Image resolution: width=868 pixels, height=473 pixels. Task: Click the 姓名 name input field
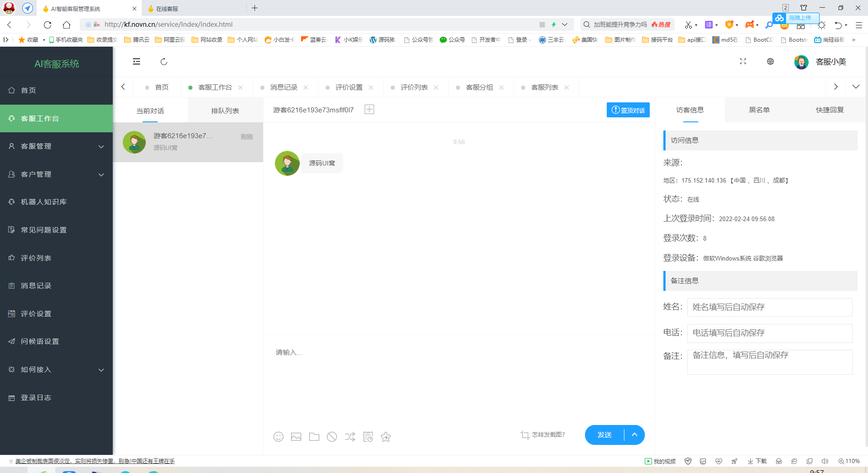[x=769, y=307]
